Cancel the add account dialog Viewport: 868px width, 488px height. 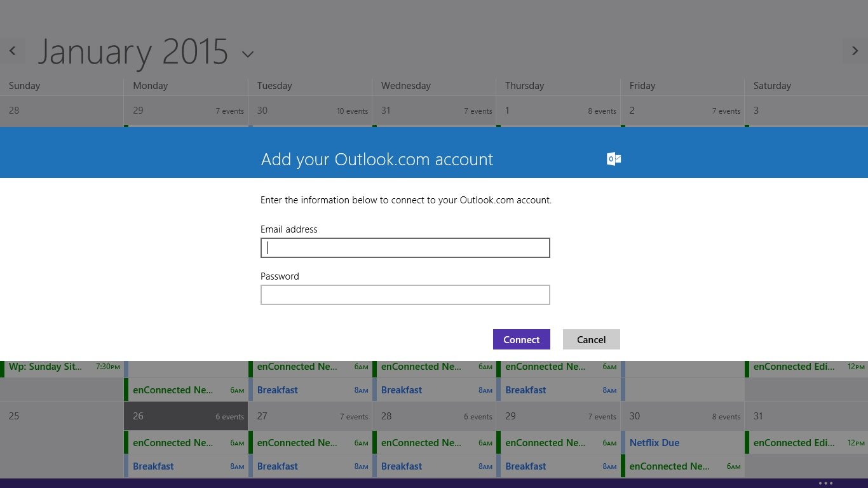tap(592, 339)
